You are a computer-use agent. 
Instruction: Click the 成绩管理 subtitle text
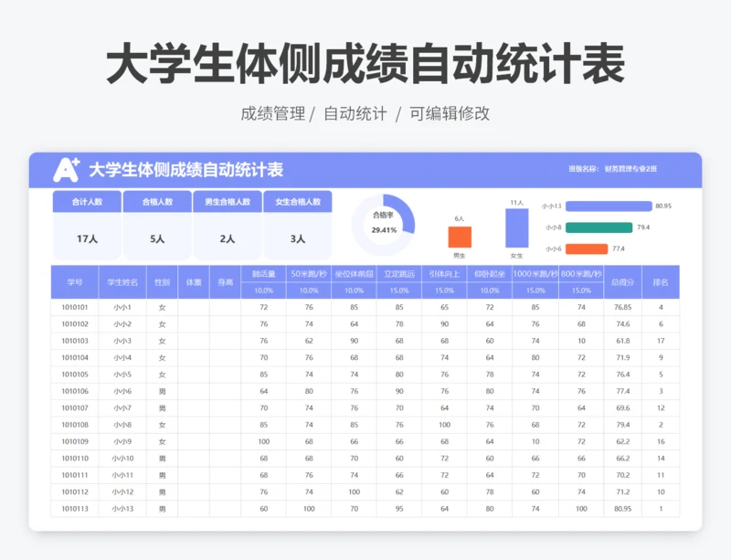[x=272, y=113]
